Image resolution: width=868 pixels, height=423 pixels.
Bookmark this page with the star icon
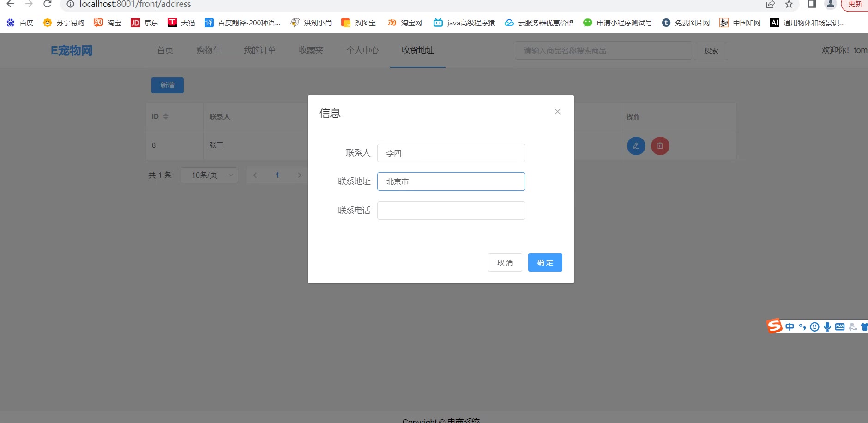click(x=789, y=4)
